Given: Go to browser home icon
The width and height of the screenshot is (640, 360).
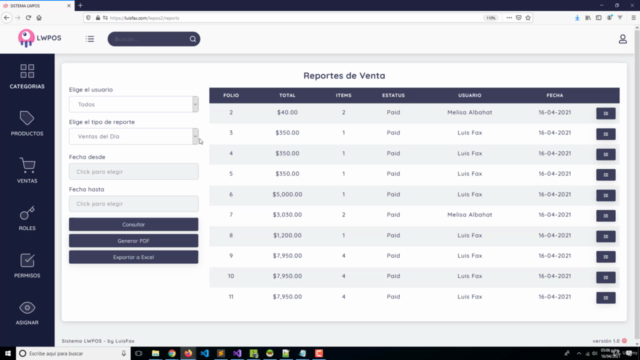Looking at the screenshot, I should click(39, 18).
